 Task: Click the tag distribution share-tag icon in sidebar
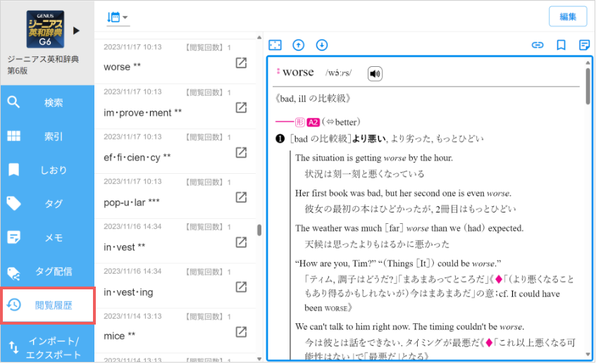[13, 272]
